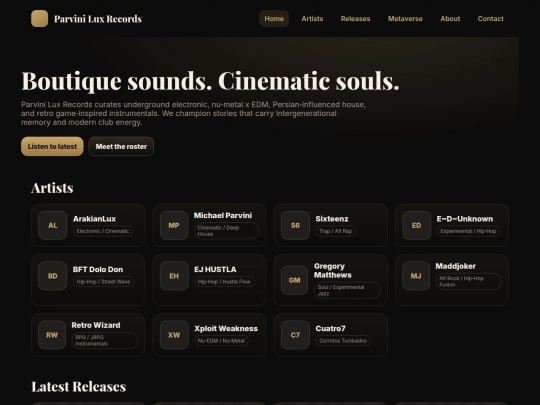
Task: Open the EH avatar for EJ HUSTLA
Action: coord(174,276)
